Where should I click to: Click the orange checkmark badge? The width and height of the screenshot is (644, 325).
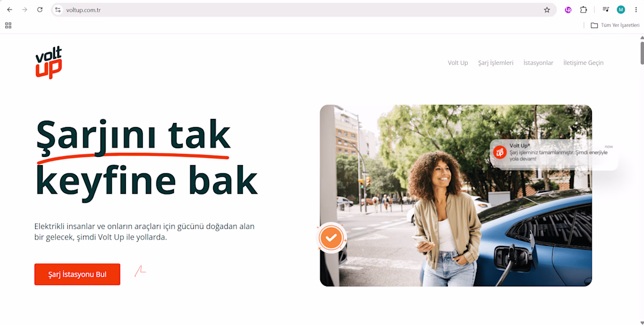pyautogui.click(x=331, y=238)
